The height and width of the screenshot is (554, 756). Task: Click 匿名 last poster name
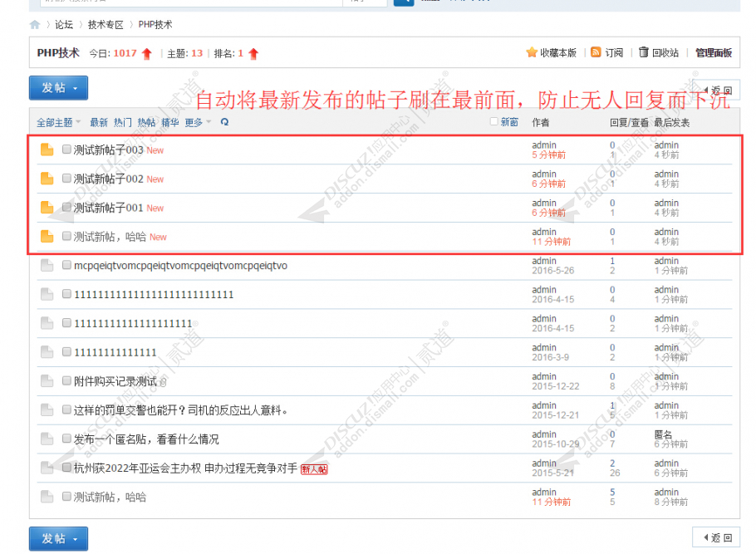click(663, 434)
